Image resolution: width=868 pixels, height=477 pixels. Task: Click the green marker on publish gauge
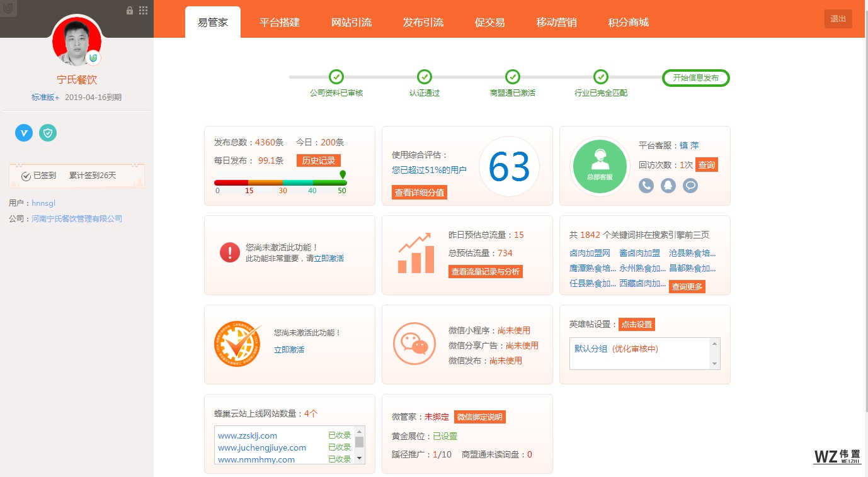343,174
